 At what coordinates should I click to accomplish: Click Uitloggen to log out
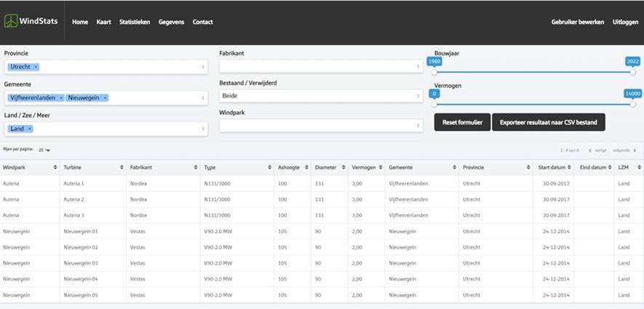pos(625,22)
